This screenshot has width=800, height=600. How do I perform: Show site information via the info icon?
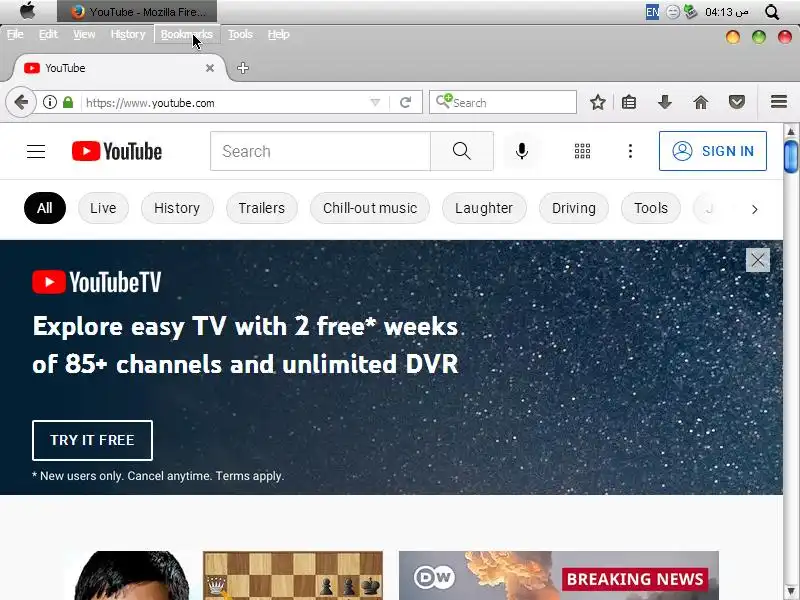tap(49, 103)
